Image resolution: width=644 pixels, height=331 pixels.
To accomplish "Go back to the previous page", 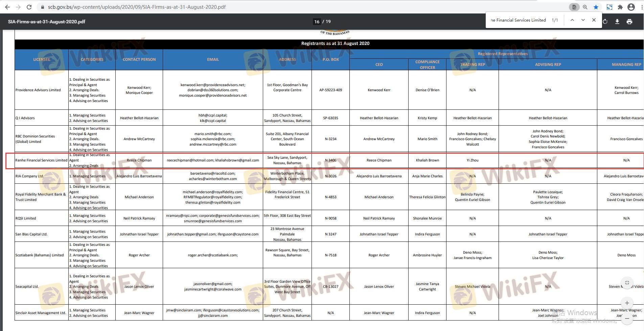I will (x=7, y=7).
